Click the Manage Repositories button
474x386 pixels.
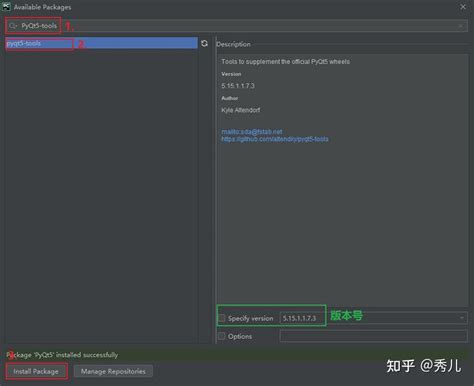(x=113, y=371)
